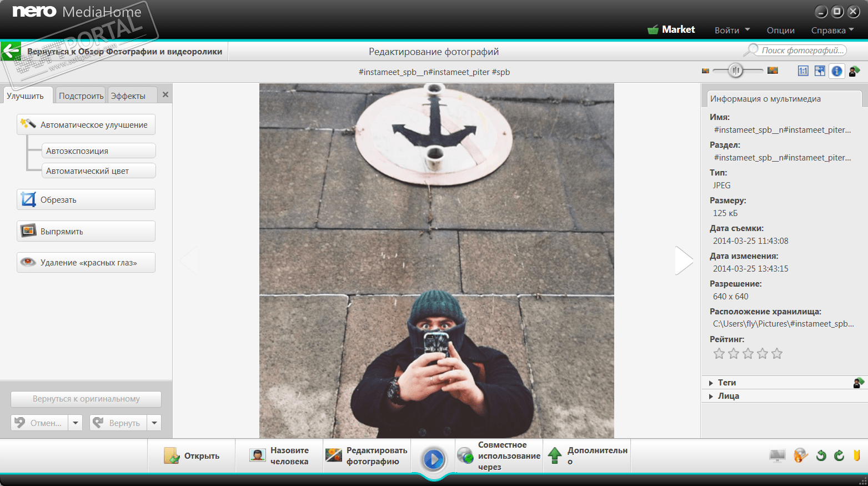Rate the photo three stars
This screenshot has width=868, height=486.
pos(748,353)
